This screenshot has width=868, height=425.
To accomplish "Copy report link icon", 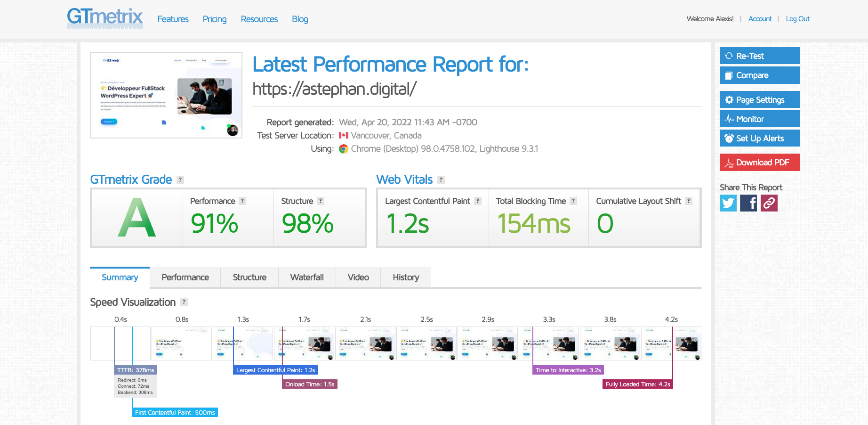I will click(769, 203).
